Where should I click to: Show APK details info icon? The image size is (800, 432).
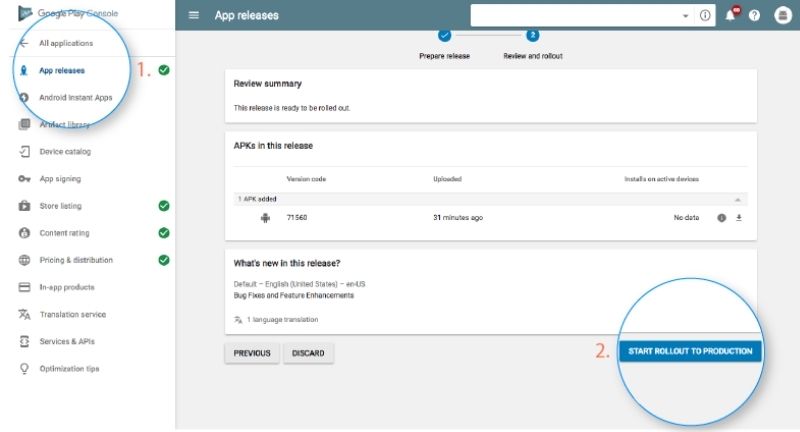tap(721, 218)
